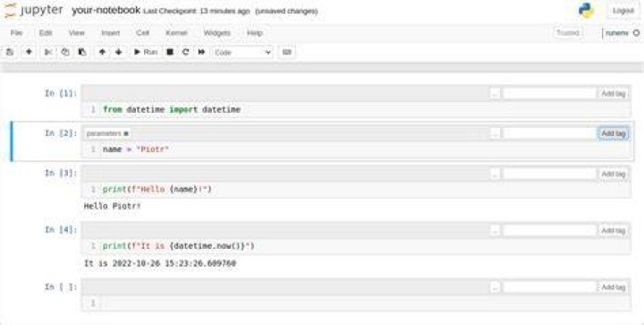Viewport: 644px width, 325px height.
Task: Run the selected cell
Action: point(146,52)
